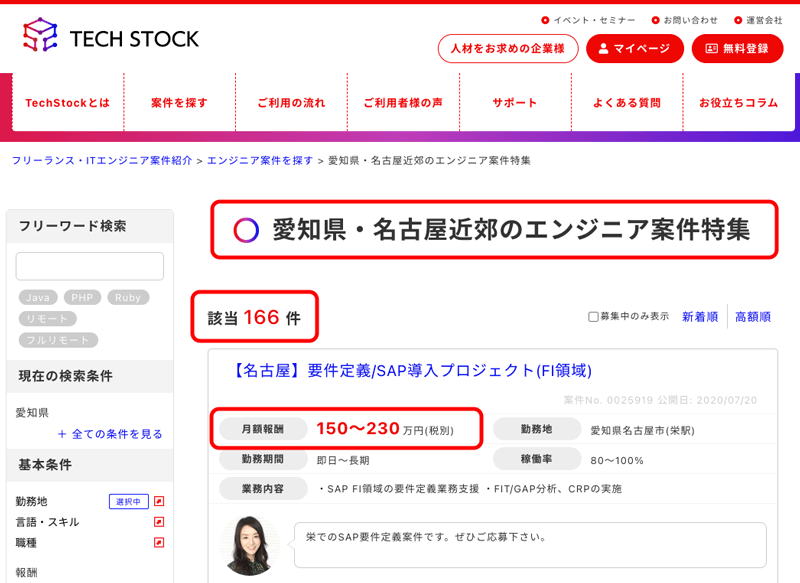
Task: Click the 選択中 badge next to 勤務地
Action: coord(129,500)
